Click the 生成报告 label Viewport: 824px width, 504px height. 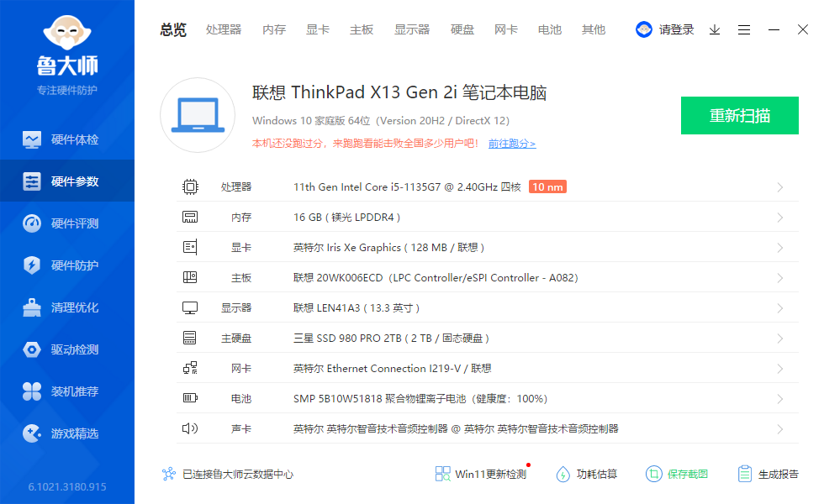[x=779, y=474]
